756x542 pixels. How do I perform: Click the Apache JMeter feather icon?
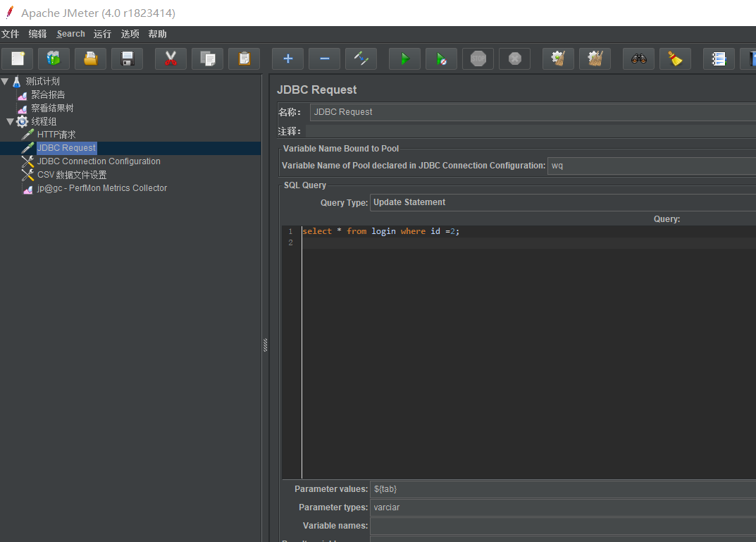click(x=10, y=13)
